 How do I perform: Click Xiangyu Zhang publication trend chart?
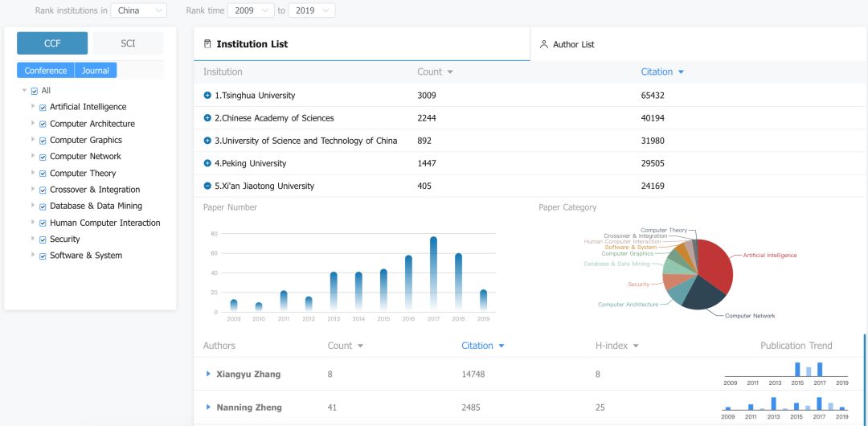[x=785, y=374]
